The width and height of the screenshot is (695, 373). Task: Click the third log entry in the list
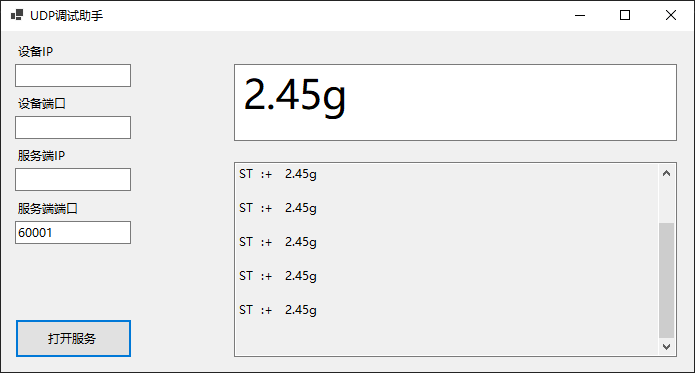point(278,242)
